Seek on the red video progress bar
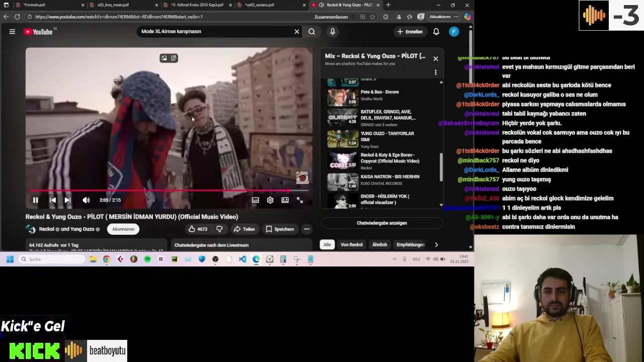 (169, 191)
